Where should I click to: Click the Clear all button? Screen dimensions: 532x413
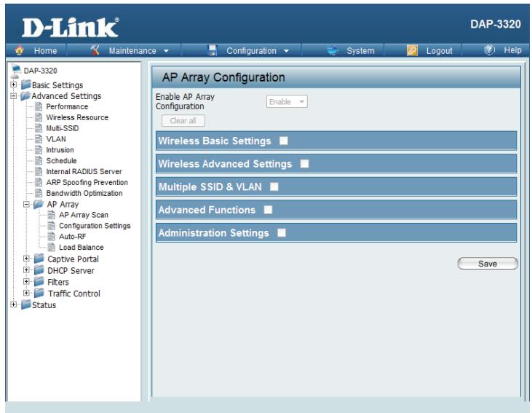pos(183,121)
